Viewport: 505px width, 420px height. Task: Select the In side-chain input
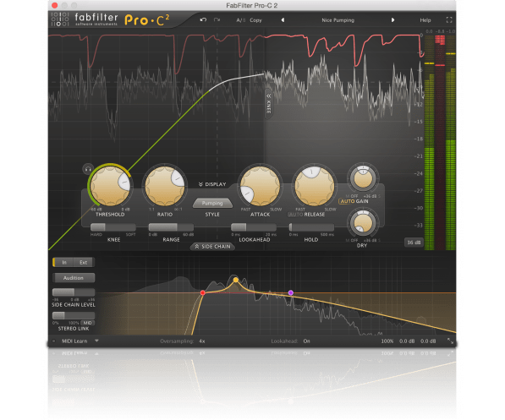[x=64, y=263]
